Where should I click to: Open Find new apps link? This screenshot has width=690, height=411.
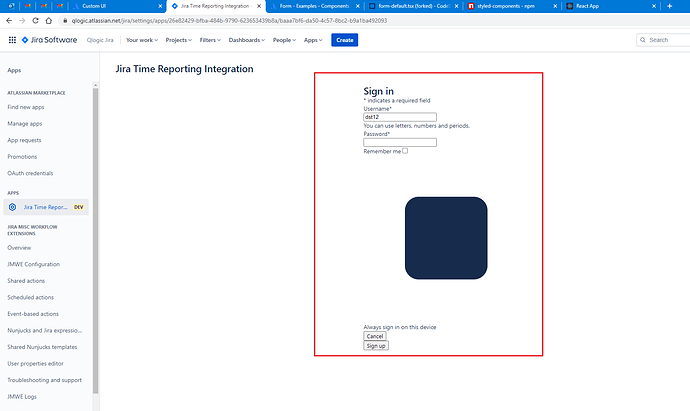pyautogui.click(x=26, y=107)
